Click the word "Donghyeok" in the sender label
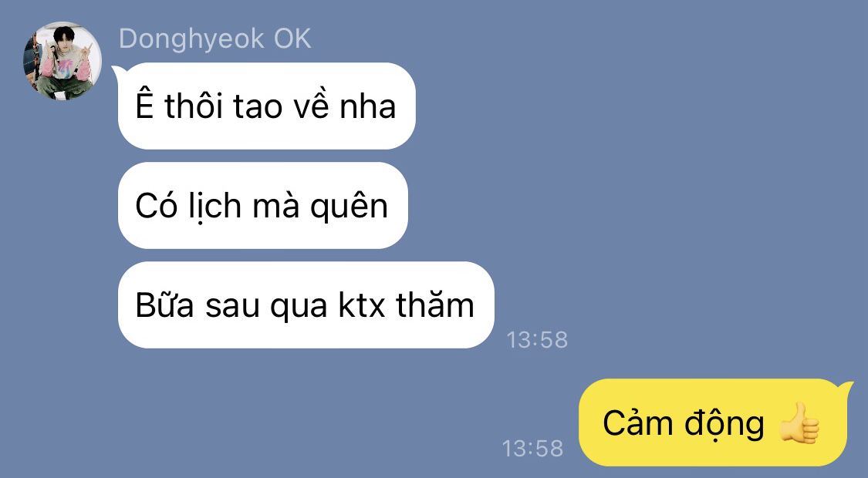Image resolution: width=868 pixels, height=478 pixels. click(x=191, y=40)
